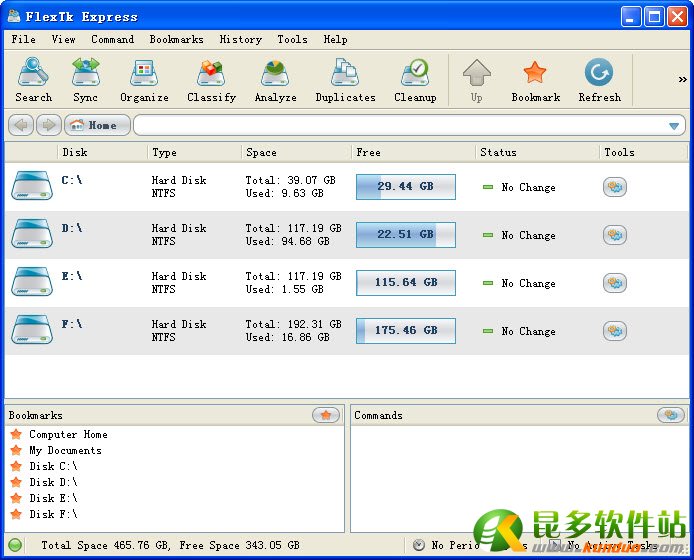
Task: Select the My Documents bookmark
Action: coord(65,450)
